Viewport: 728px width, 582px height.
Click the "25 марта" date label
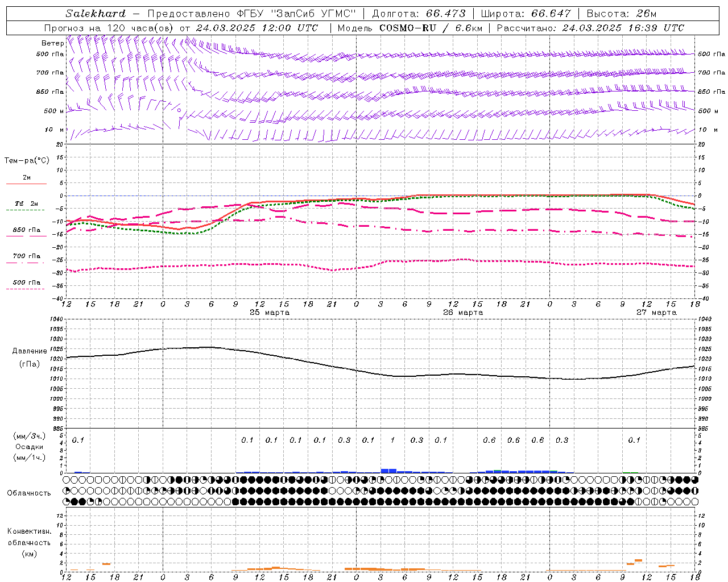[270, 313]
